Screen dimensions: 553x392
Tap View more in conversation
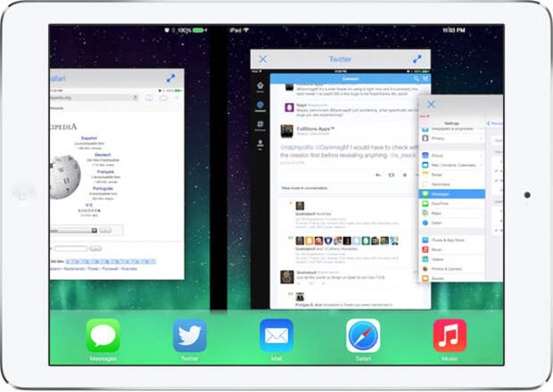(x=304, y=188)
